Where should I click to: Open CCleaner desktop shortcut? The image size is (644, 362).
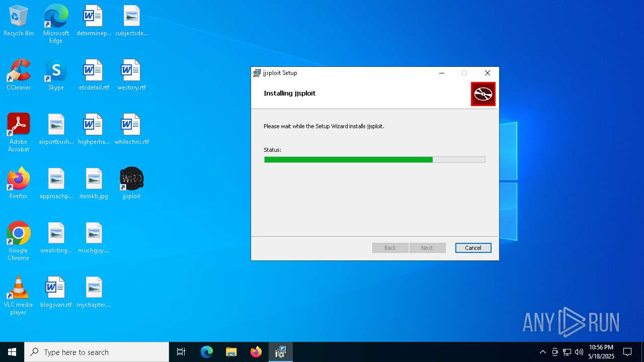(19, 75)
